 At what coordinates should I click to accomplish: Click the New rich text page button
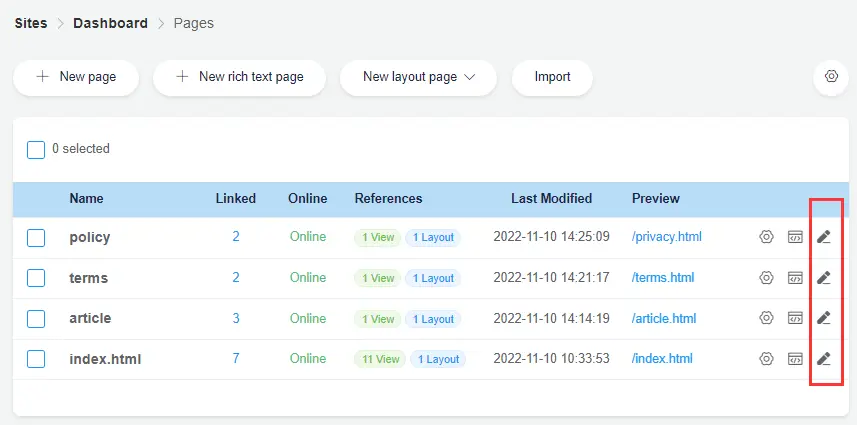(239, 77)
